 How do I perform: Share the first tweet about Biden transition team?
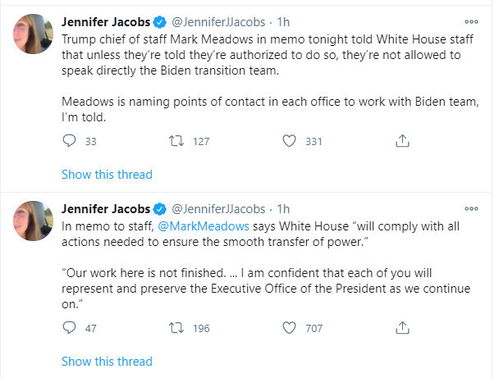[x=402, y=141]
